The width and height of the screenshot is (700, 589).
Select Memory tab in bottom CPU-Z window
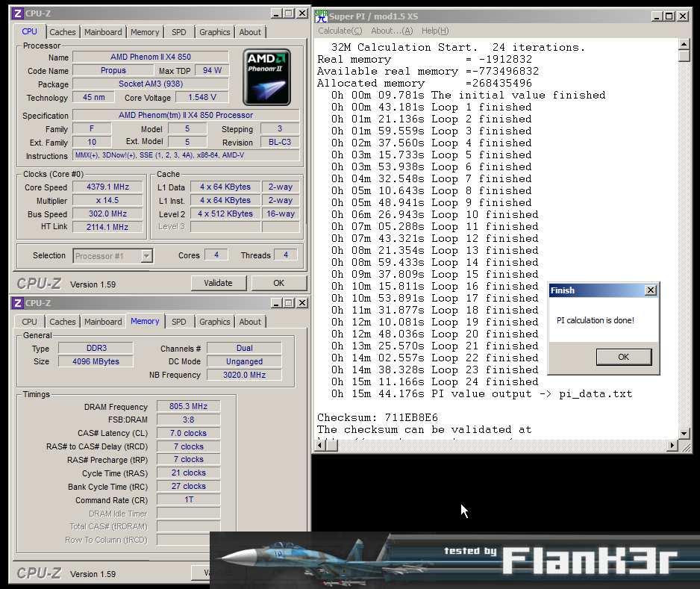click(145, 321)
